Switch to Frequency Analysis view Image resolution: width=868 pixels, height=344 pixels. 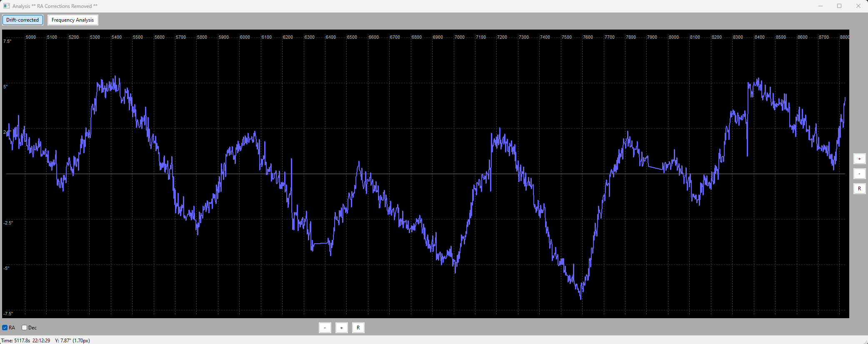pyautogui.click(x=73, y=20)
